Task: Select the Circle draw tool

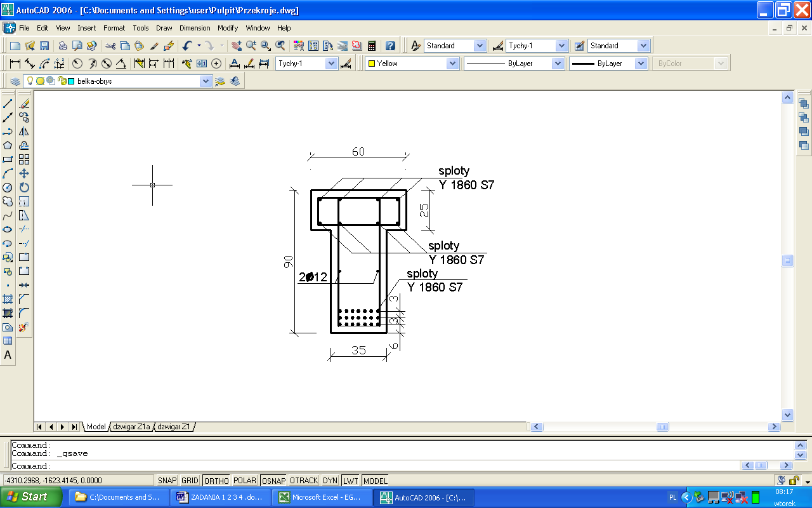Action: tap(8, 187)
